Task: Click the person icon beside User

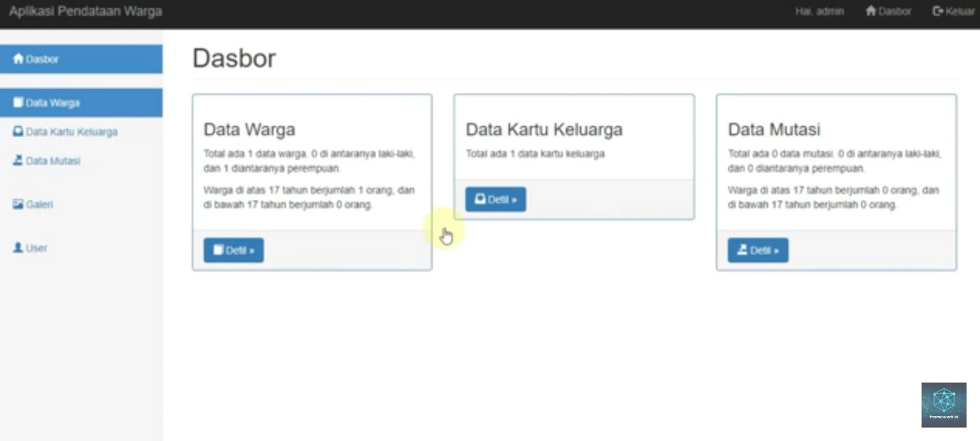Action: 18,248
